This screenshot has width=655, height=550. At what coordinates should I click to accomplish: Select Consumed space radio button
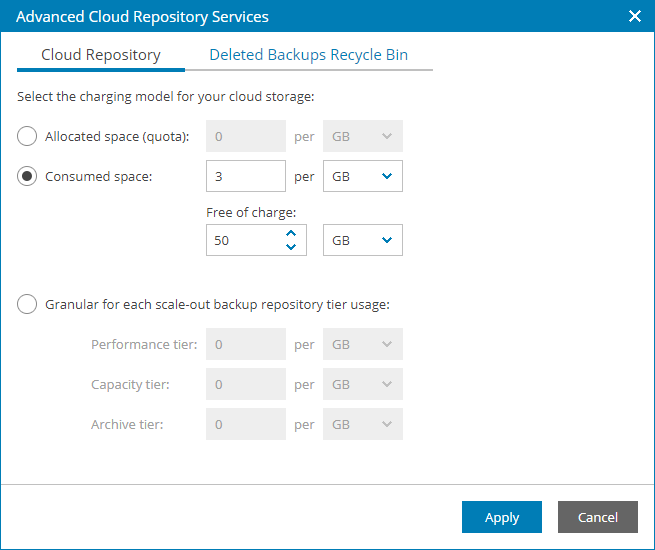(28, 176)
